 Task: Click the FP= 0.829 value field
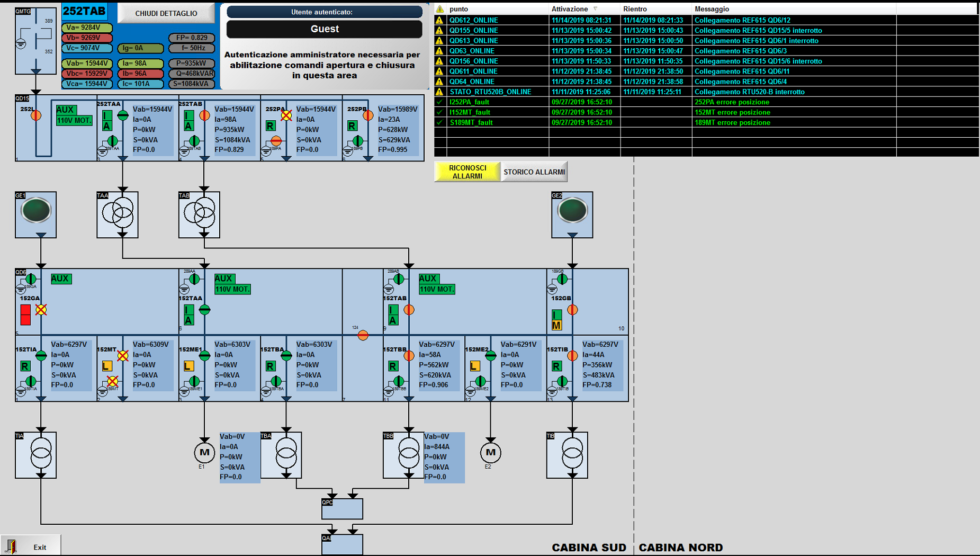[x=192, y=38]
